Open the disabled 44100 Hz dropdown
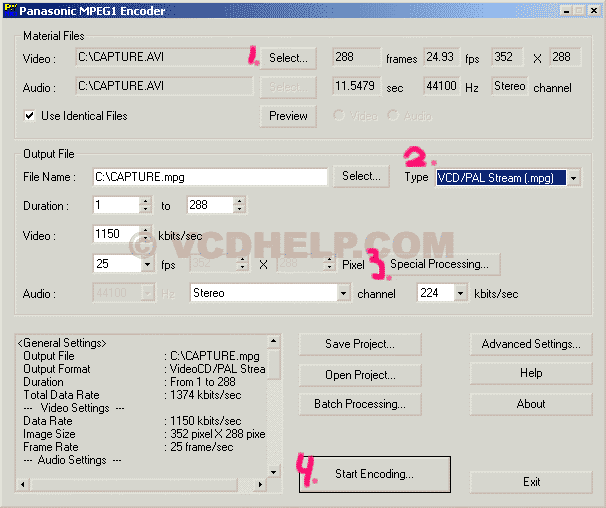 (x=147, y=293)
